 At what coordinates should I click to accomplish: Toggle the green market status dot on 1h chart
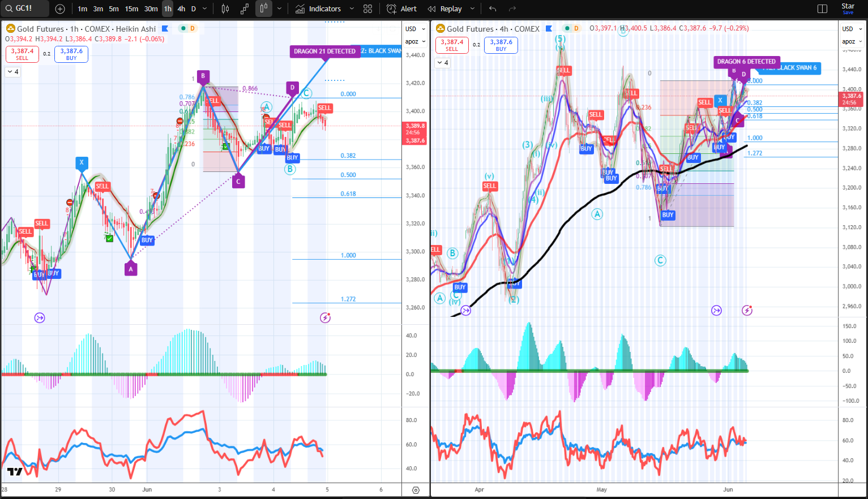183,28
